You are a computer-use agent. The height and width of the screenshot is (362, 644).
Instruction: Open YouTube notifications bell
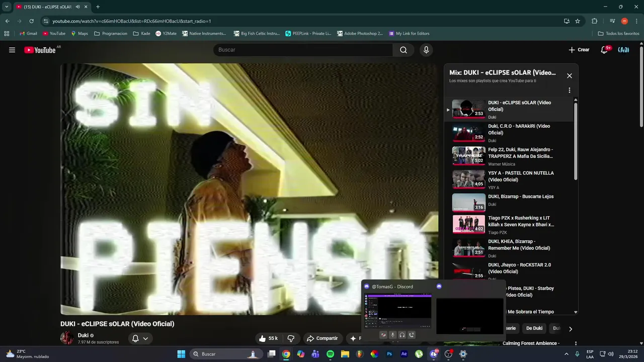point(604,50)
